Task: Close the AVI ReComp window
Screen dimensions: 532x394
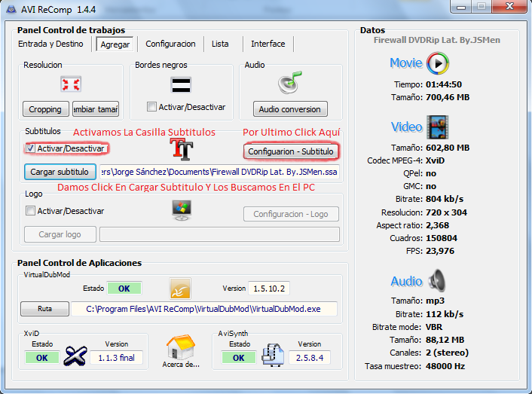Action: 509,7
